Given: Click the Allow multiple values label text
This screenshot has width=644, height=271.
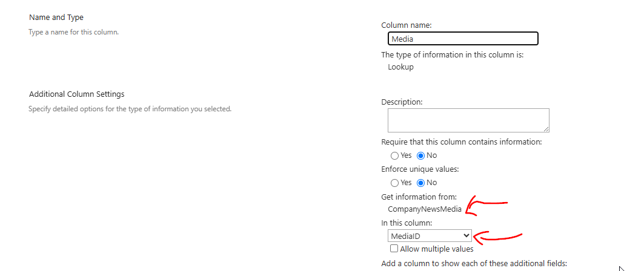Looking at the screenshot, I should (437, 249).
